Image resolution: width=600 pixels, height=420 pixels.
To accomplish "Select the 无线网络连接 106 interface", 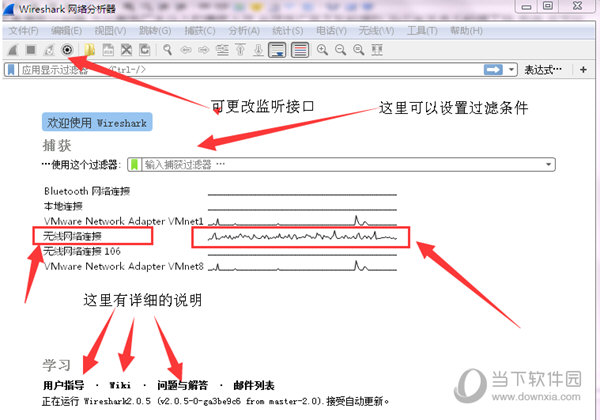I will coord(82,251).
